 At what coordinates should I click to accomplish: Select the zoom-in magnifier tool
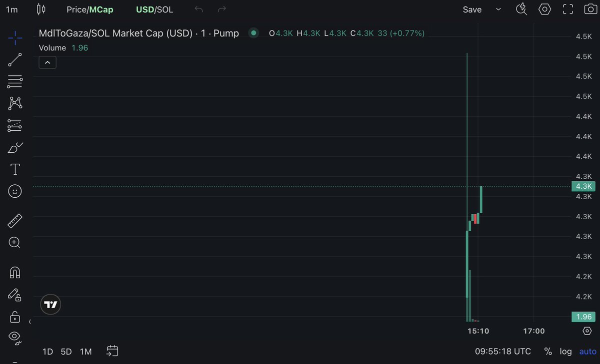point(15,243)
